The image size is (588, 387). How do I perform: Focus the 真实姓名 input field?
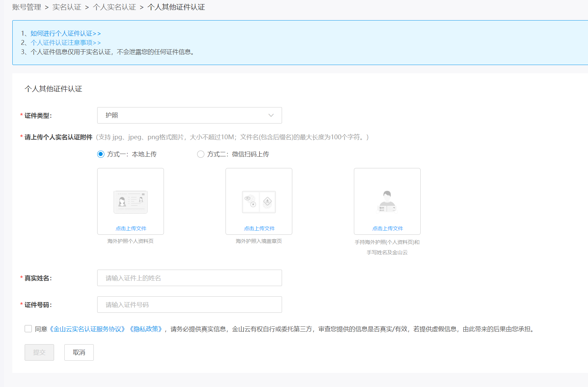(x=189, y=278)
